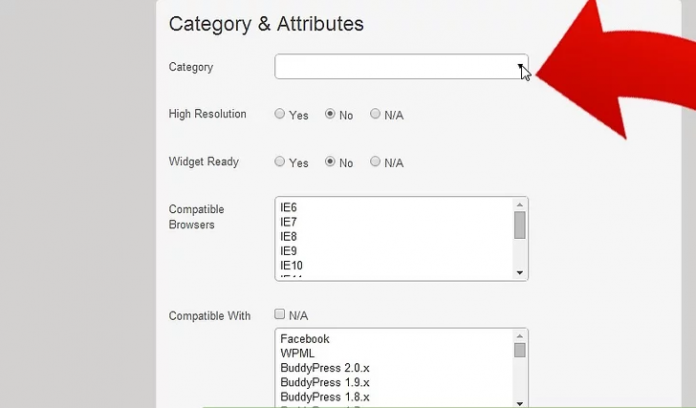Select N/A for High Resolution

(376, 114)
